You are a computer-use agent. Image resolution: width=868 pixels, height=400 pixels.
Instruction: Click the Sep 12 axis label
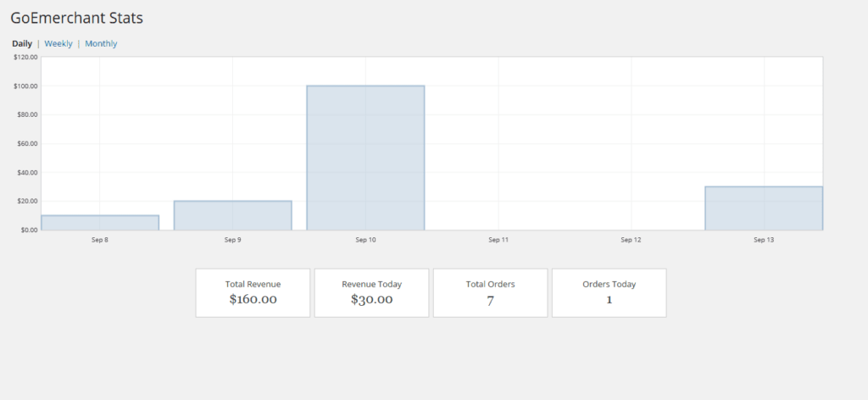click(x=631, y=240)
